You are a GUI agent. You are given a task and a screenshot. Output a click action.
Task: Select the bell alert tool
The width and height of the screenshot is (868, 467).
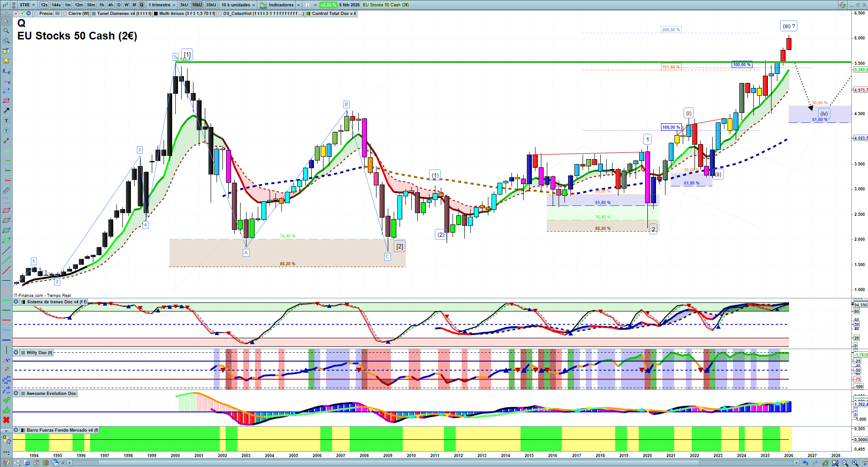click(6, 61)
